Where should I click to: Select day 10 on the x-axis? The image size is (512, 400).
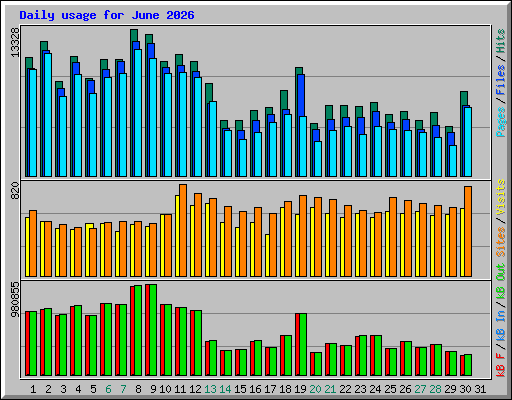(x=165, y=389)
